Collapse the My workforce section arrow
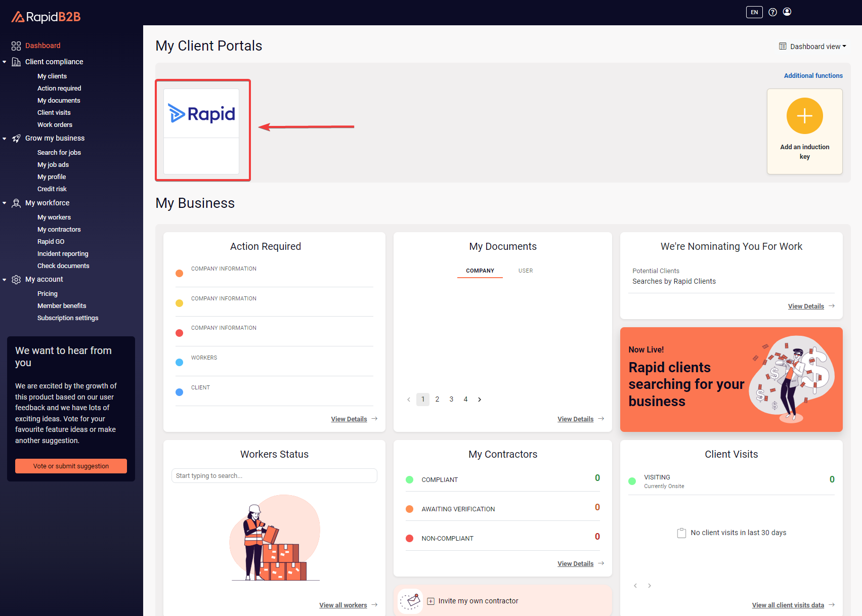862x616 pixels. tap(5, 203)
